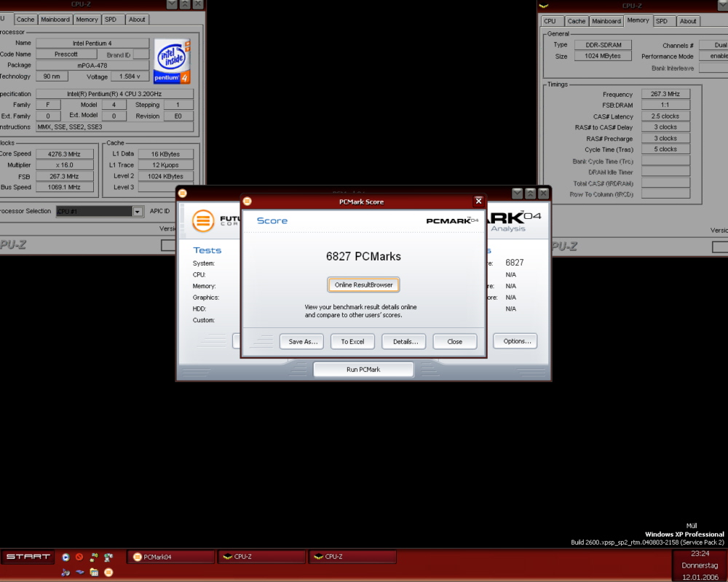Click the Save As... button
The height and width of the screenshot is (582, 728).
click(303, 342)
